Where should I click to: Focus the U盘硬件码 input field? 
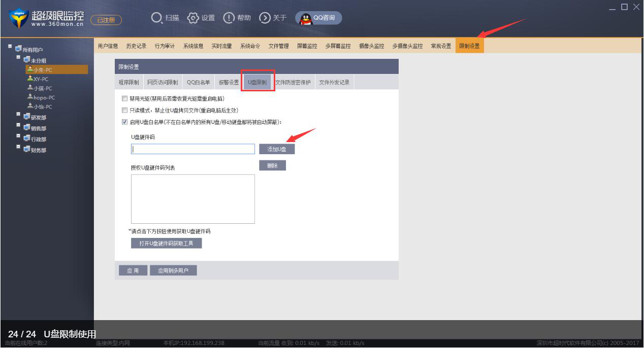tap(193, 149)
